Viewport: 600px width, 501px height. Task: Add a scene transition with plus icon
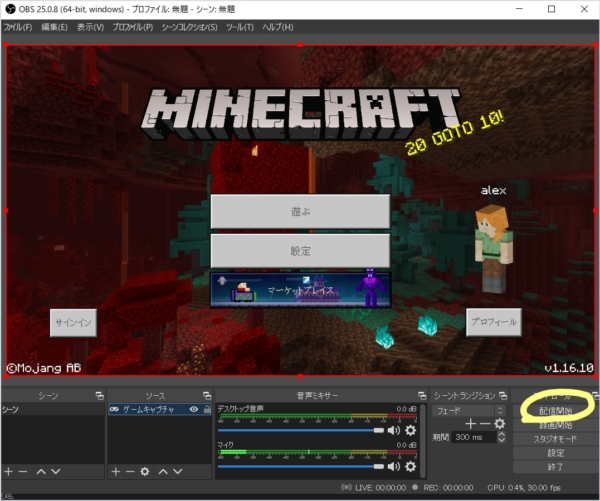click(x=471, y=423)
